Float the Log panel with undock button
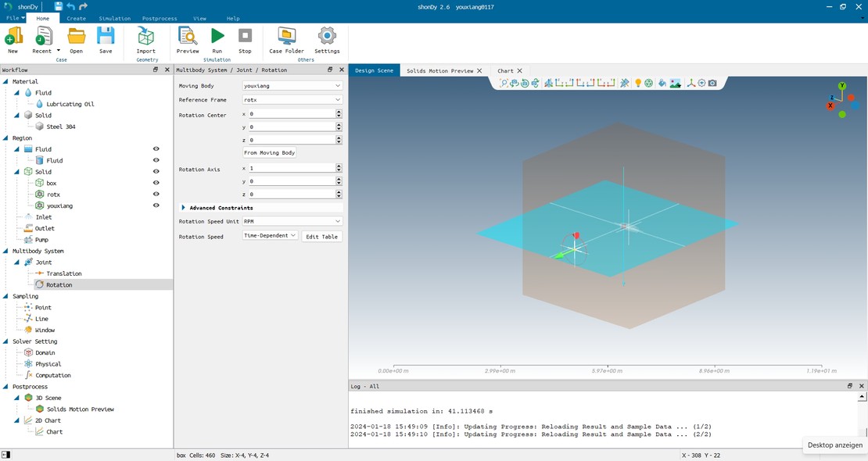 pyautogui.click(x=850, y=386)
